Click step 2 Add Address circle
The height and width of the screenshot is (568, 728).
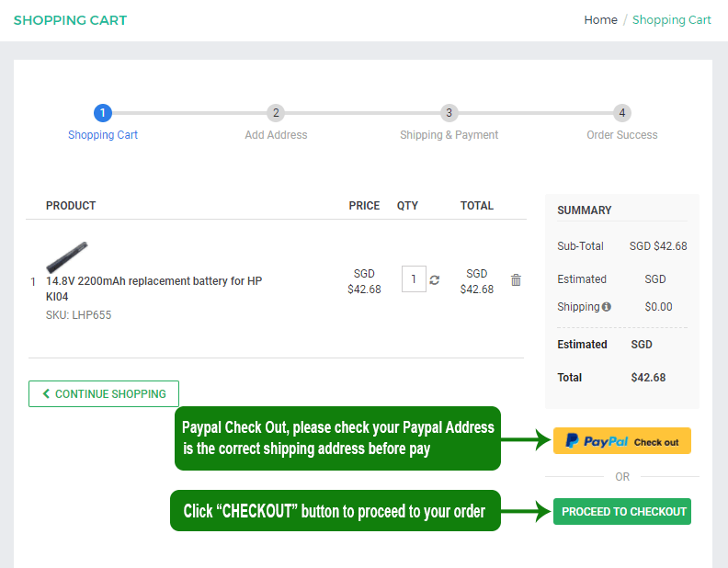click(276, 113)
